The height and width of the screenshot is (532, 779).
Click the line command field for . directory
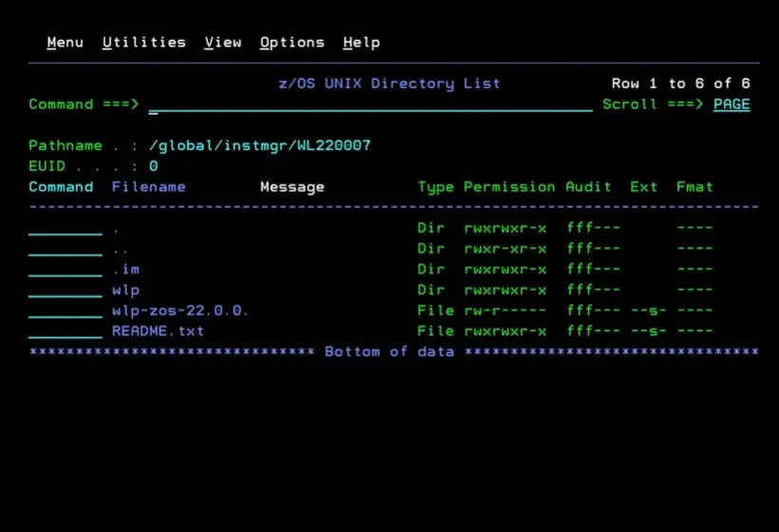pos(66,229)
